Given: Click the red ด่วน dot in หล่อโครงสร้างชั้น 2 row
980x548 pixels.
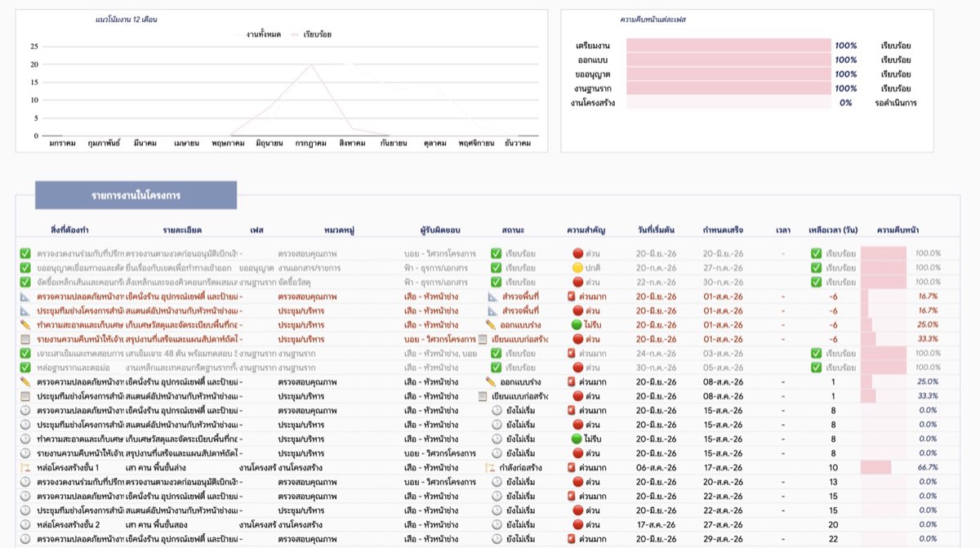Looking at the screenshot, I should click(577, 524).
